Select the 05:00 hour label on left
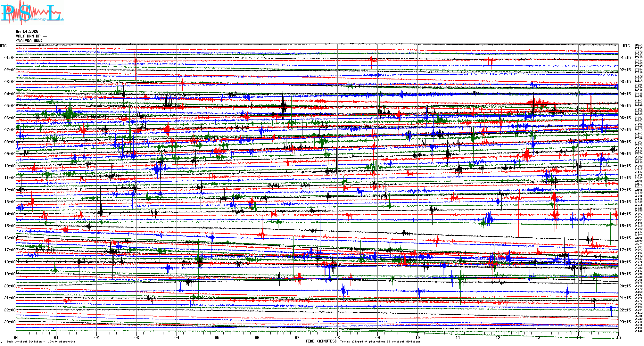The image size is (644, 346). 10,106
